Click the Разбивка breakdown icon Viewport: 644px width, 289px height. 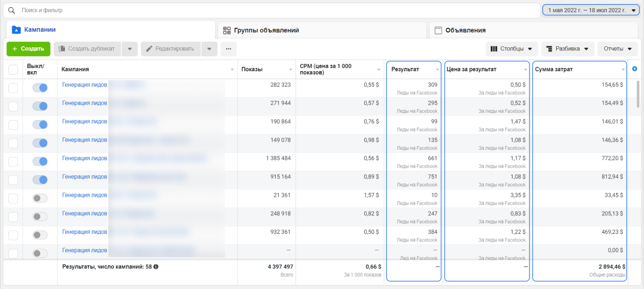click(x=549, y=49)
